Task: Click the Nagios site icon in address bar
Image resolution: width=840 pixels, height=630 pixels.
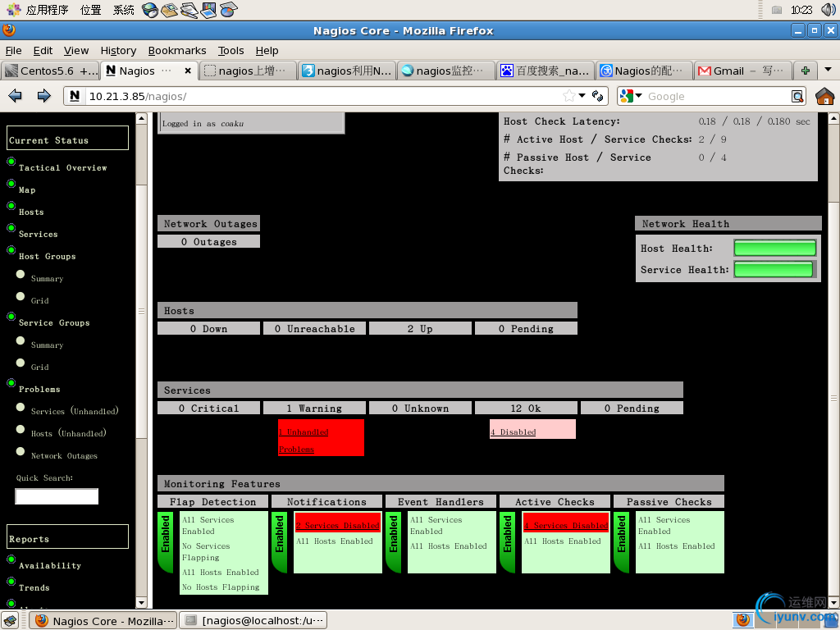Action: [75, 96]
